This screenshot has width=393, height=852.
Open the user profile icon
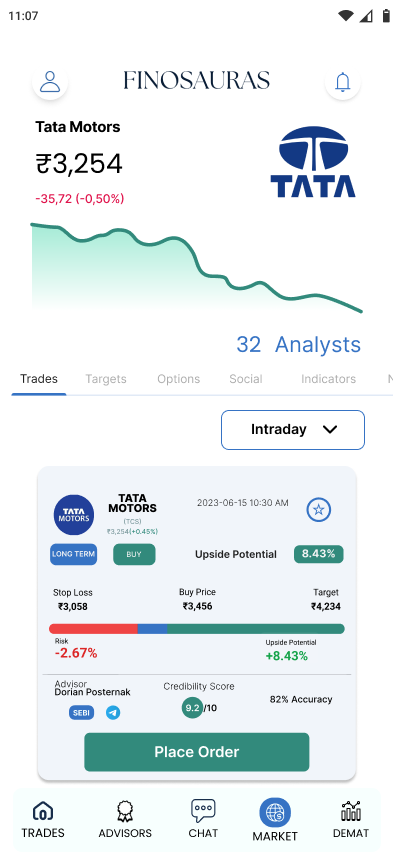pos(50,82)
